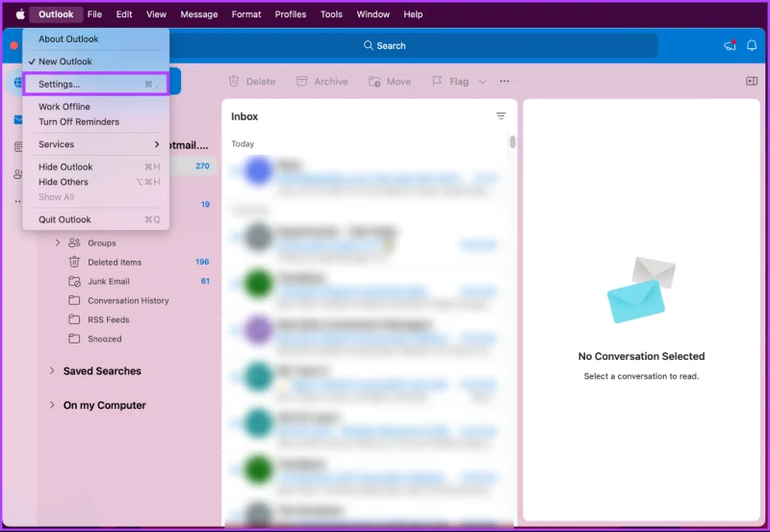Open the Tools menu

click(x=331, y=14)
